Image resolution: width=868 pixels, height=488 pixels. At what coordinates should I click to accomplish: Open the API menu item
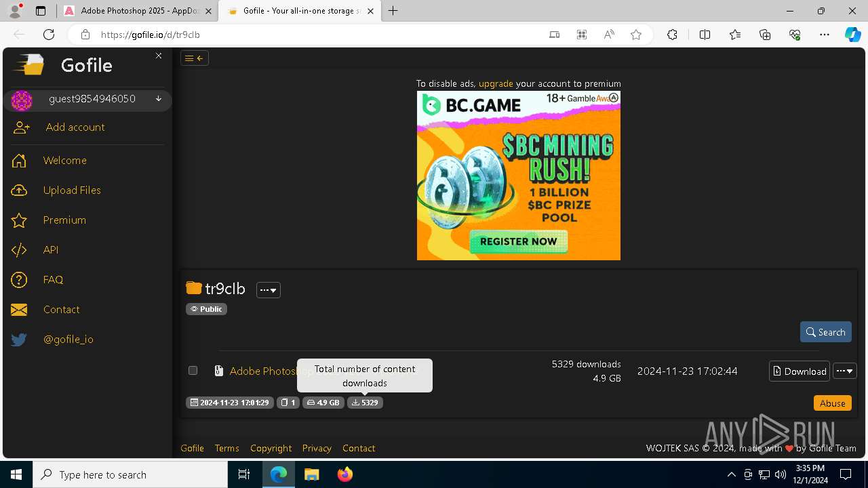(51, 250)
